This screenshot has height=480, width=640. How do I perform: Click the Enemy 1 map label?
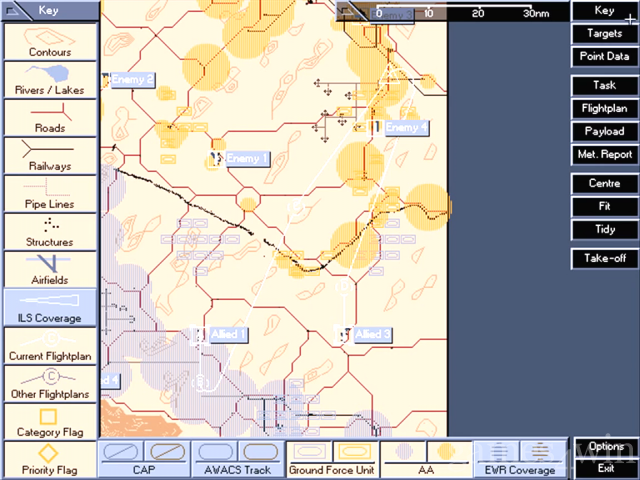(x=247, y=158)
